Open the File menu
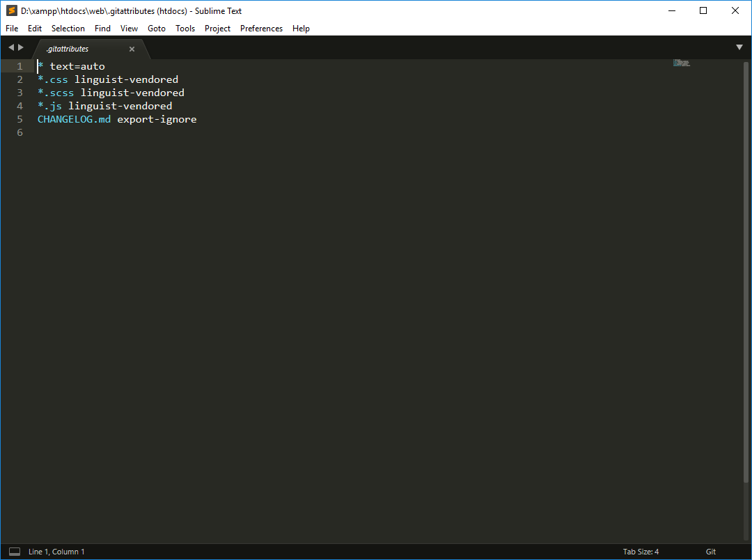Screen dimensions: 752x560 (x=12, y=29)
